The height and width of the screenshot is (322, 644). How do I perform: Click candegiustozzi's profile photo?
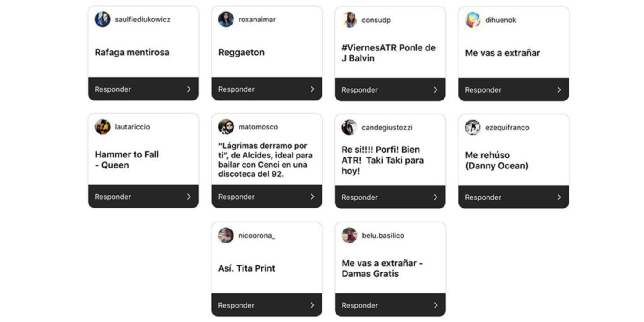(349, 127)
